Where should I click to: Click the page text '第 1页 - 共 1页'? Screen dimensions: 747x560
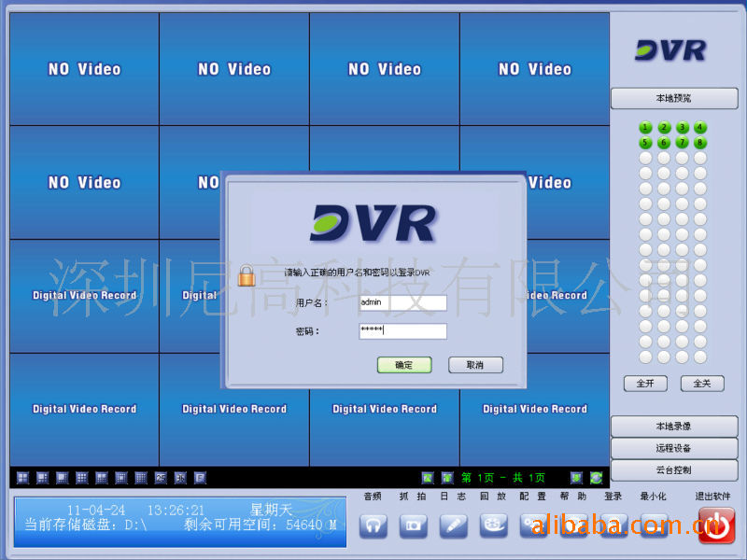click(x=502, y=478)
